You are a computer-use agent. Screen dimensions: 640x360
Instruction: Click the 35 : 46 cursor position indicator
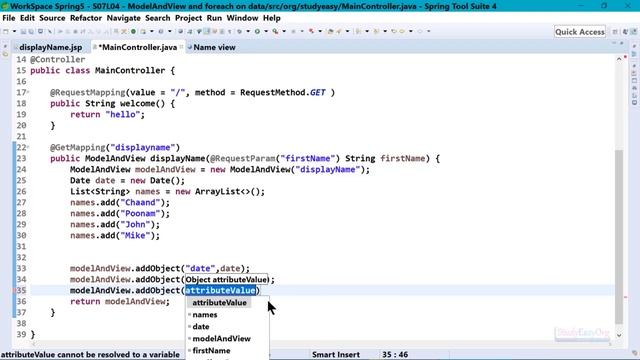click(395, 354)
